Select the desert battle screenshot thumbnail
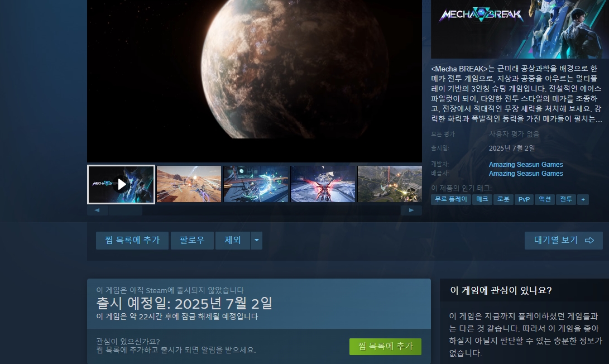 point(189,184)
